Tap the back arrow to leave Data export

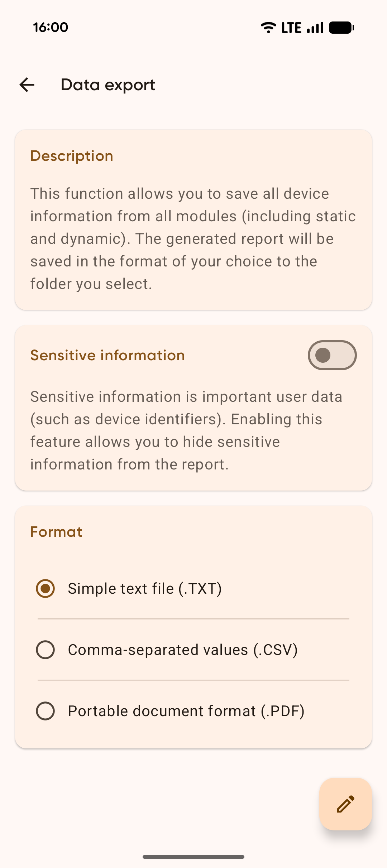coord(27,85)
